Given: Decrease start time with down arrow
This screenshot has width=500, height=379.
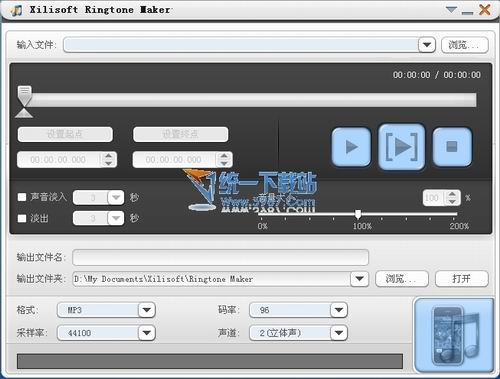Looking at the screenshot, I should coord(108,163).
